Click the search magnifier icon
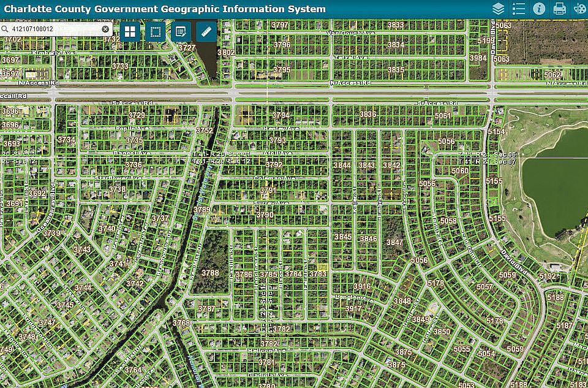This screenshot has width=588, height=388. point(5,29)
